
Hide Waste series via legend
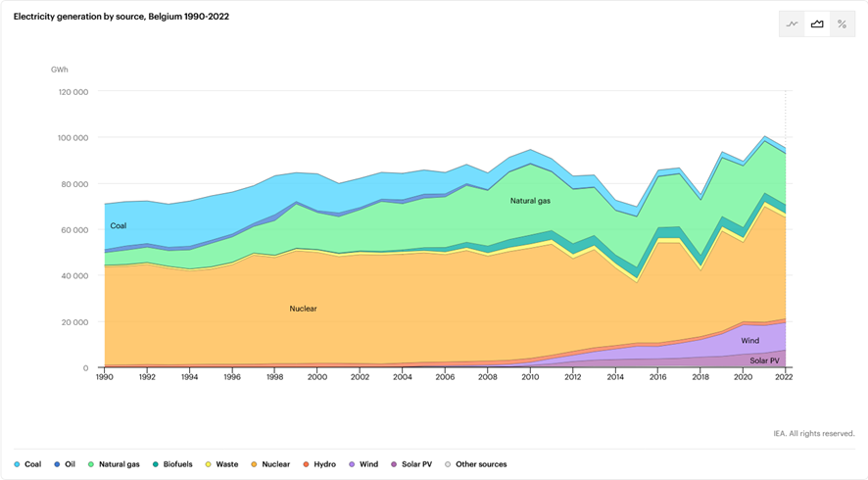point(221,464)
